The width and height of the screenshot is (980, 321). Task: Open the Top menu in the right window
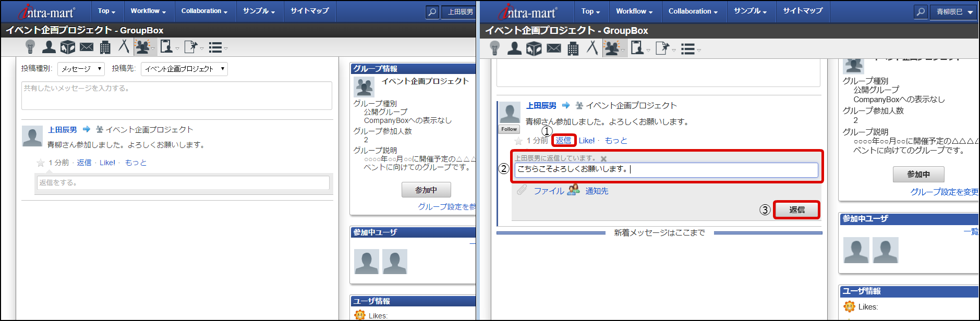(590, 11)
